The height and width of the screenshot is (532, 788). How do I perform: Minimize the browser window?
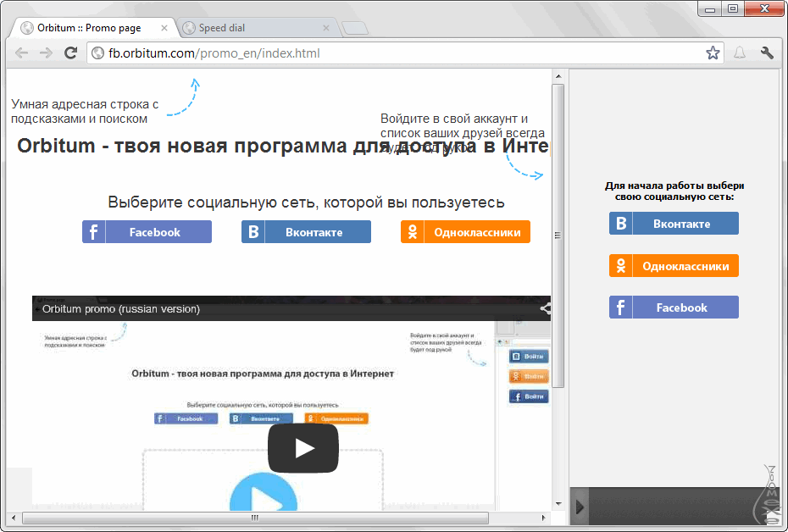tap(710, 9)
